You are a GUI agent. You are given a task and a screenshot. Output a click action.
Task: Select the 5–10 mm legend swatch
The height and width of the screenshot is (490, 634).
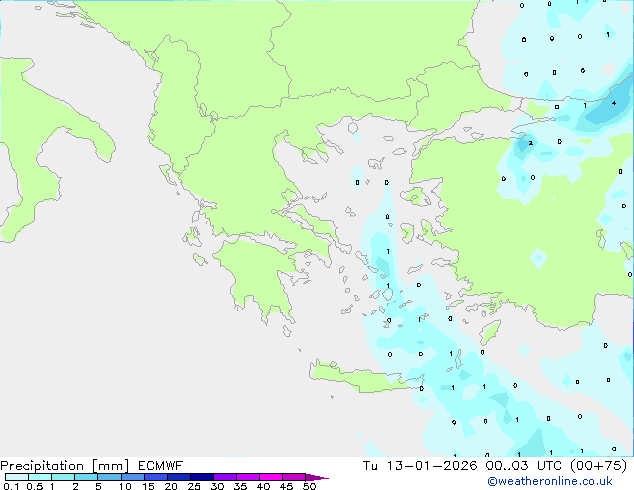click(x=109, y=477)
